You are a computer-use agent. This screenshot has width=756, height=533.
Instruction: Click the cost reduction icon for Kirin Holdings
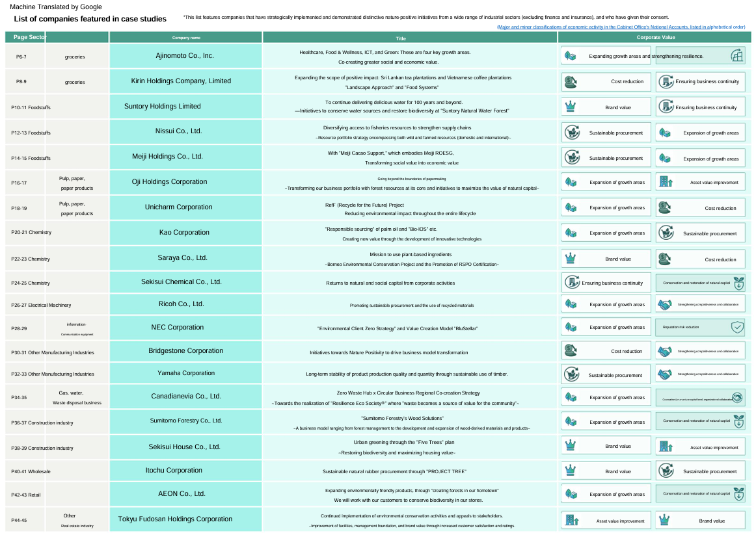point(571,81)
